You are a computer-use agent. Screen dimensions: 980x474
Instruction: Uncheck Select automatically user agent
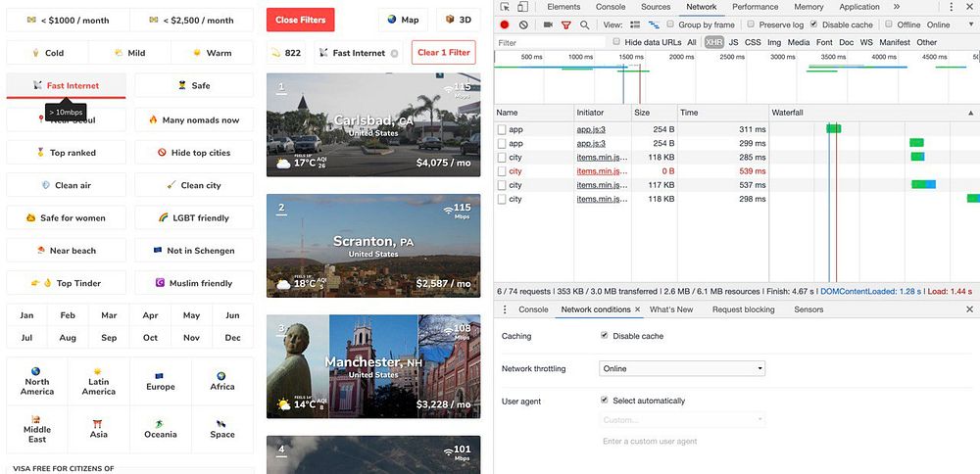(605, 401)
